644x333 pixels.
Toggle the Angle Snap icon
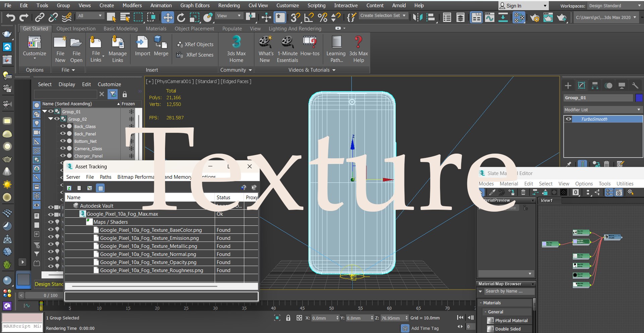[309, 17]
